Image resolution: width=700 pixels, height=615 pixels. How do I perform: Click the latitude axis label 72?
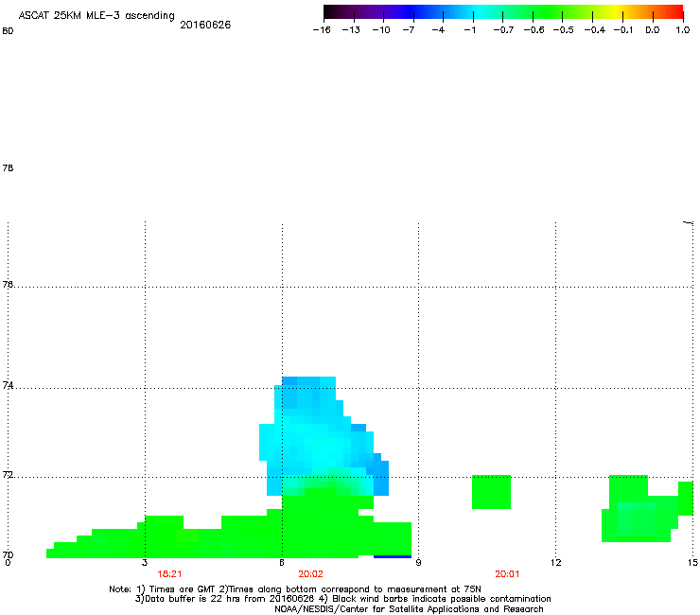point(8,474)
